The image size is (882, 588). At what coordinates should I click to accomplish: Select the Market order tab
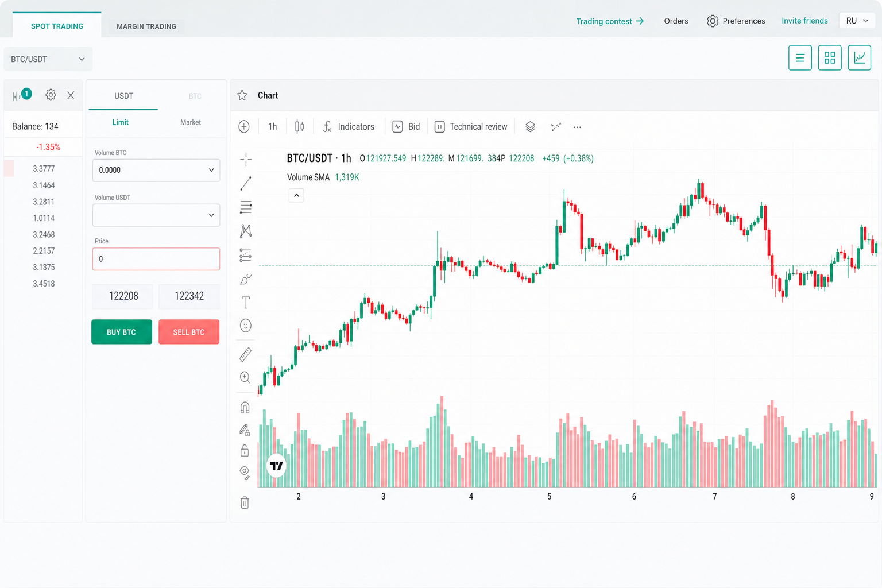[x=191, y=122]
